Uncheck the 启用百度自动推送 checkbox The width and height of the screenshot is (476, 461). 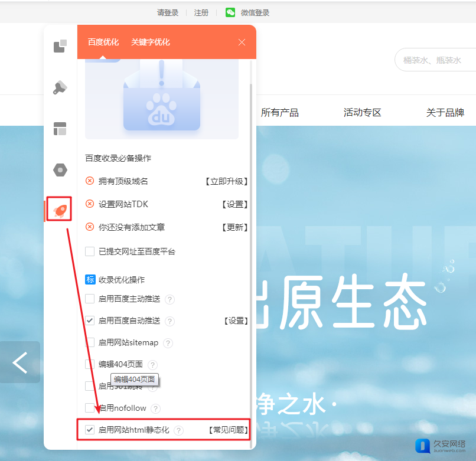[x=90, y=321]
